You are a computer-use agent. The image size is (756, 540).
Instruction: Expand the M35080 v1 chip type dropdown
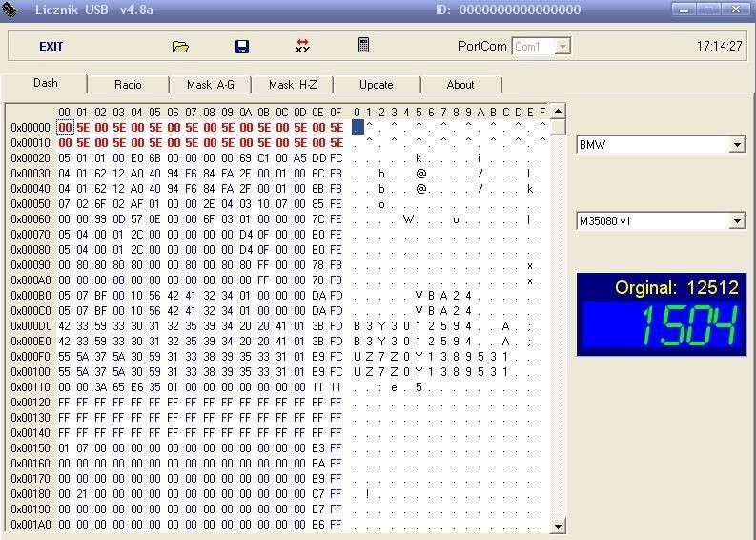click(x=736, y=221)
